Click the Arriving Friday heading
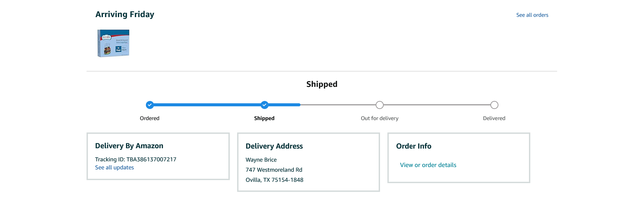644x218 pixels. [x=125, y=14]
